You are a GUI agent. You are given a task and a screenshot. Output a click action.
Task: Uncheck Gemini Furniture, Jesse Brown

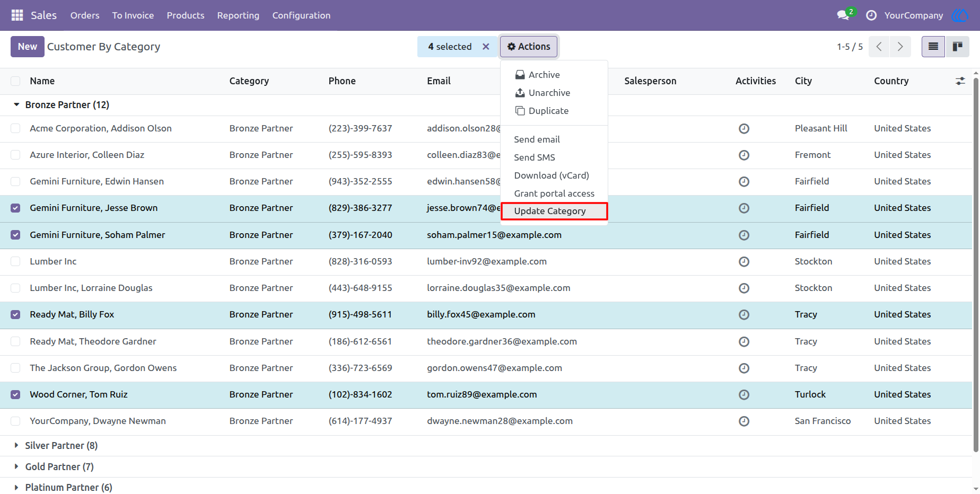point(15,208)
